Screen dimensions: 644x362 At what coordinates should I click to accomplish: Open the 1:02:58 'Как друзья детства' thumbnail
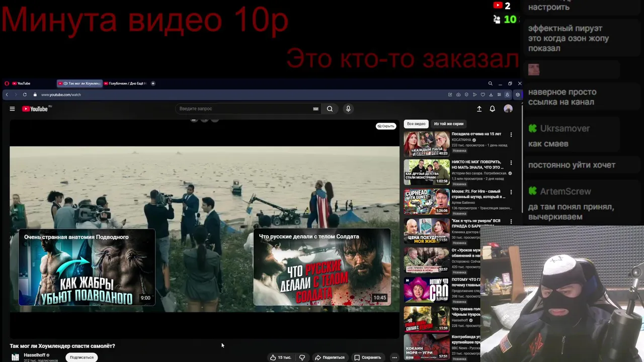[427, 172]
